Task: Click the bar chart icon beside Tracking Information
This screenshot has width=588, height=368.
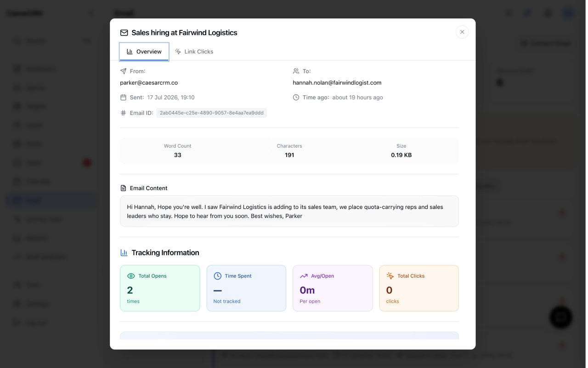Action: tap(124, 253)
